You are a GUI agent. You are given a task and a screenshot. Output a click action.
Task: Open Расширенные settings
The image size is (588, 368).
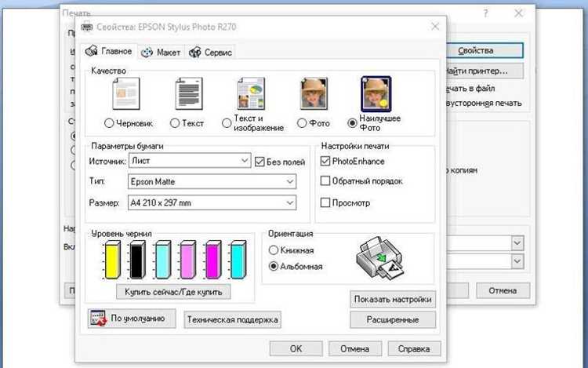point(393,319)
